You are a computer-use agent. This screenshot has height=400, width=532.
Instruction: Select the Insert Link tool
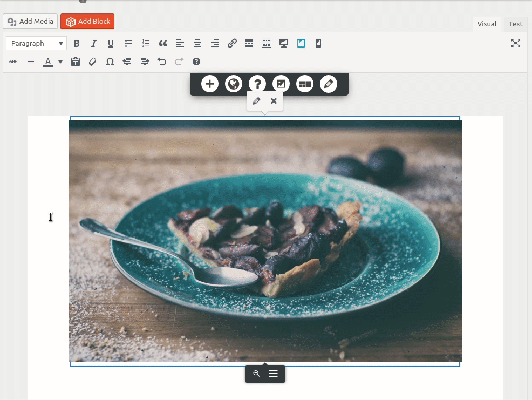point(232,43)
